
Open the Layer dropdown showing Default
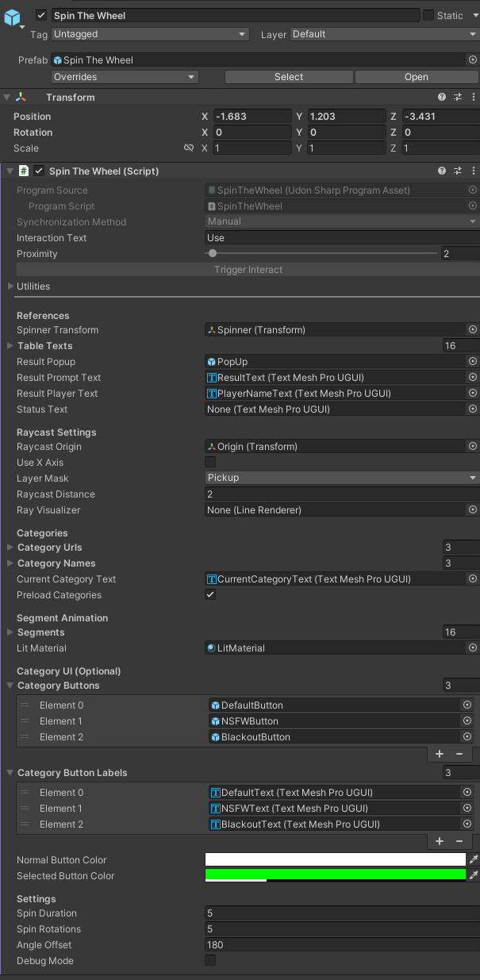pyautogui.click(x=384, y=34)
